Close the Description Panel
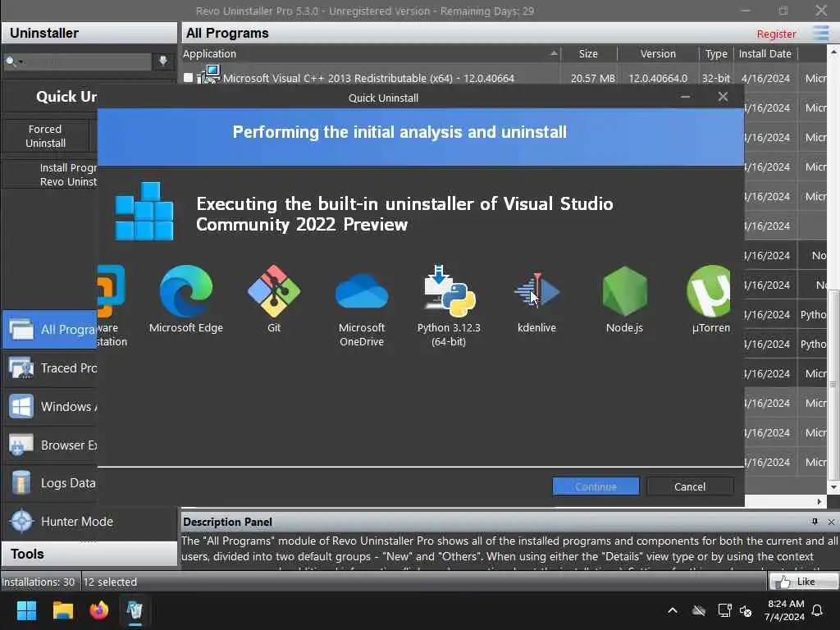The width and height of the screenshot is (840, 630). [x=831, y=522]
